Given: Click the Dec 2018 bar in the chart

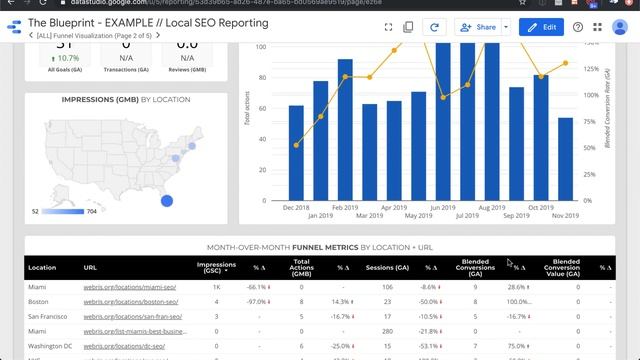Looking at the screenshot, I should (x=296, y=153).
